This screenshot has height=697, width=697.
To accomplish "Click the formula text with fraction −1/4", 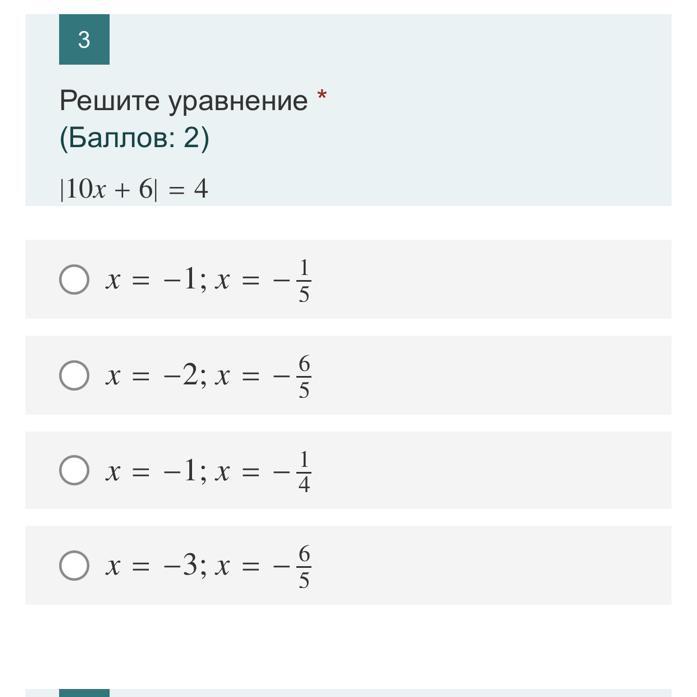I will point(208,471).
